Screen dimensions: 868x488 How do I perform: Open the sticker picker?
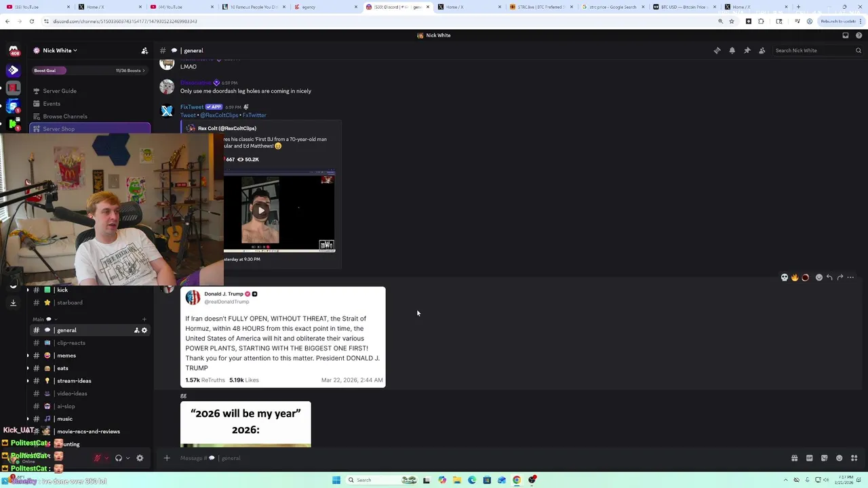(x=824, y=458)
